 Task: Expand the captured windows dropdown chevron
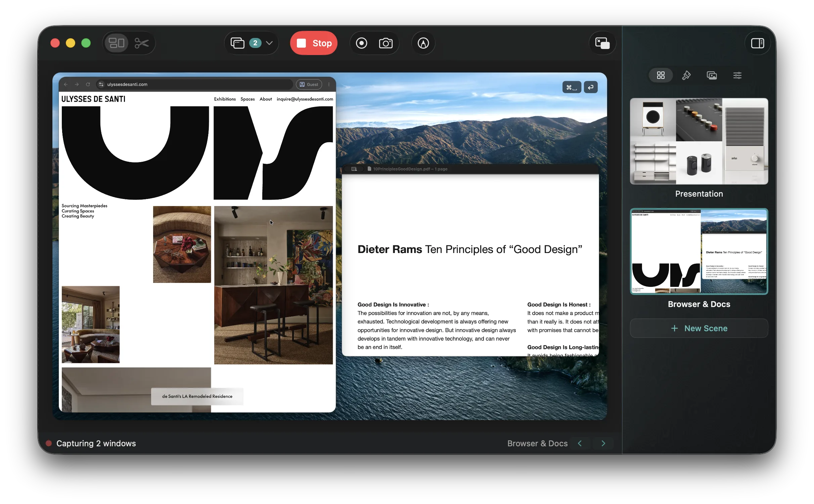pos(269,43)
